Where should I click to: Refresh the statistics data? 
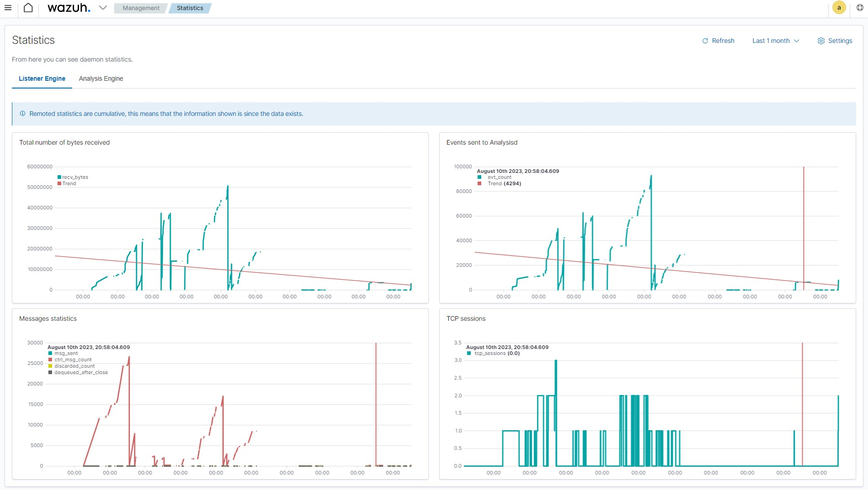pyautogui.click(x=718, y=41)
